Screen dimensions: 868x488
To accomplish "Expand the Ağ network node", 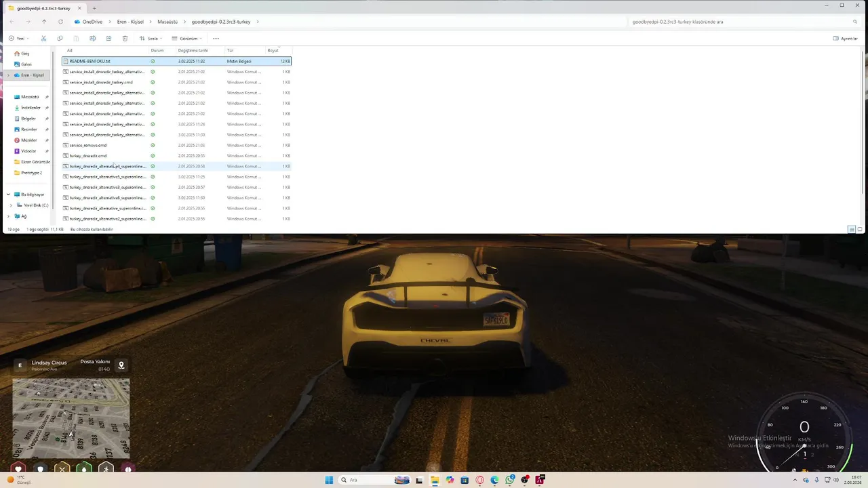I will tap(8, 216).
